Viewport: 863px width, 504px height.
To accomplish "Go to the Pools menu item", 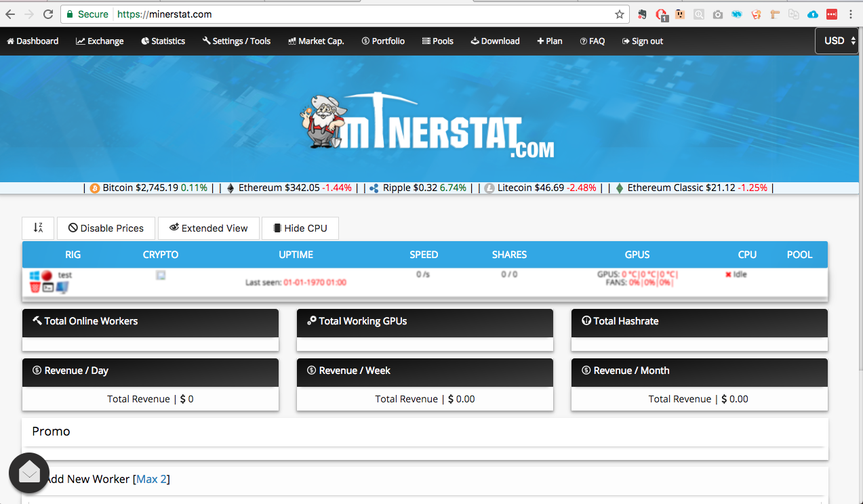I will pyautogui.click(x=437, y=41).
